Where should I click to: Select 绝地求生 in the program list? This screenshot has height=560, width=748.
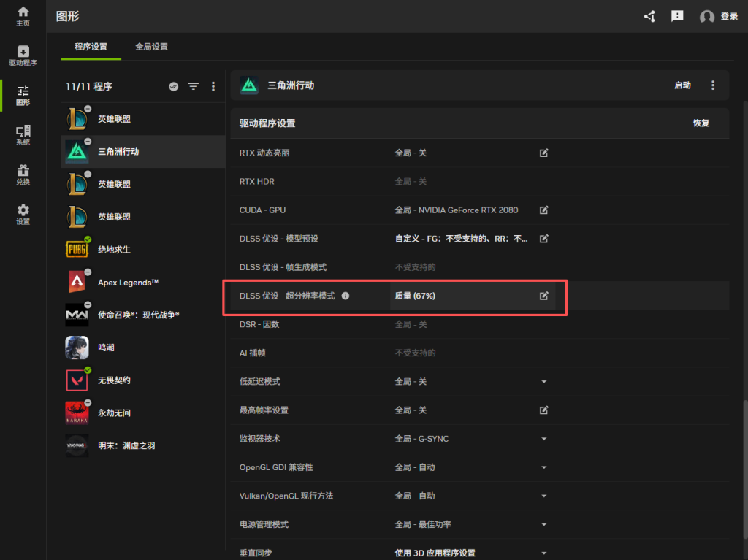[114, 250]
